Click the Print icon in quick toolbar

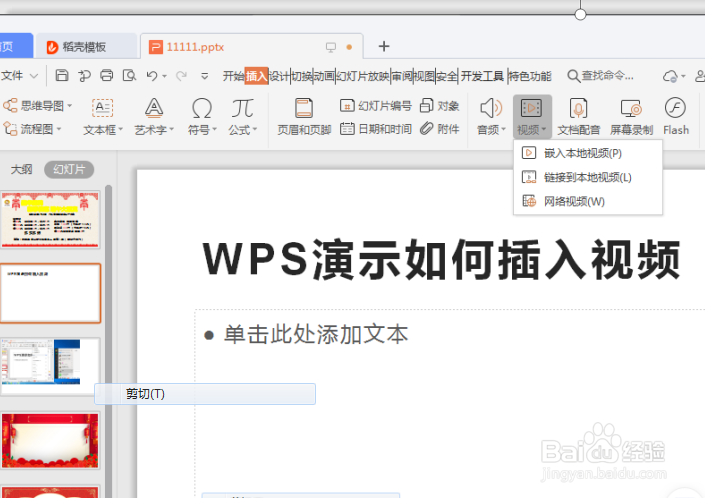click(x=107, y=76)
